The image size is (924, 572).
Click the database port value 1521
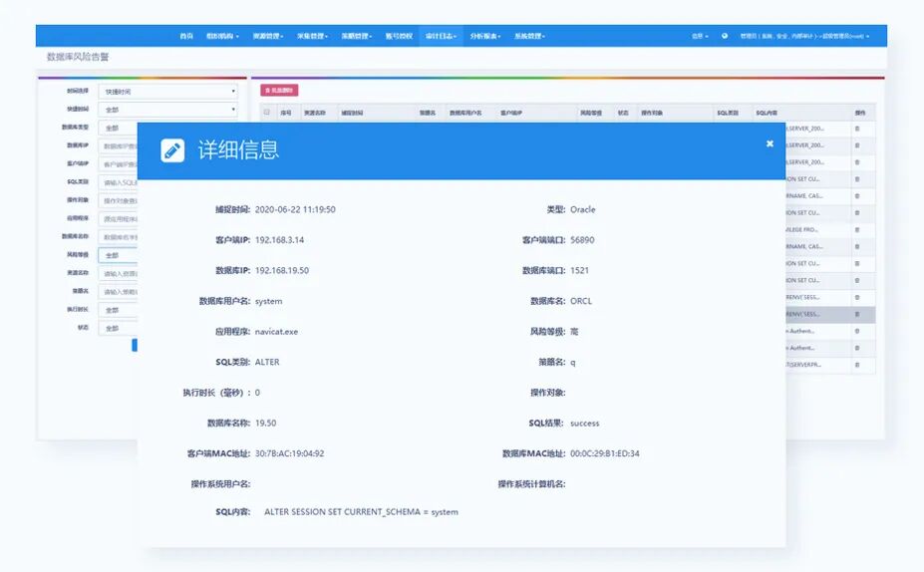(x=579, y=270)
